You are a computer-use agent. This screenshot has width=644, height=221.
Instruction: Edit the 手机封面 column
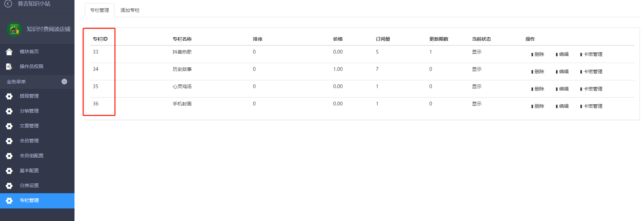tap(562, 106)
